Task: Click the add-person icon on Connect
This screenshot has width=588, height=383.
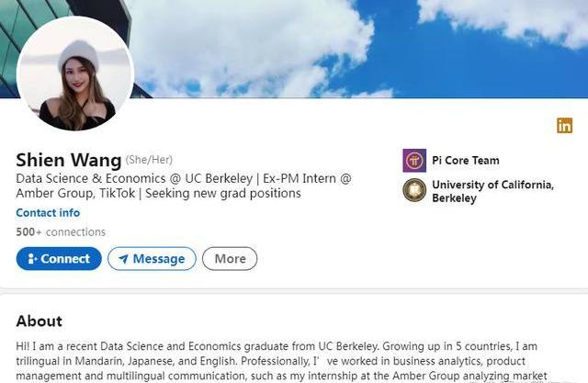Action: [x=32, y=259]
